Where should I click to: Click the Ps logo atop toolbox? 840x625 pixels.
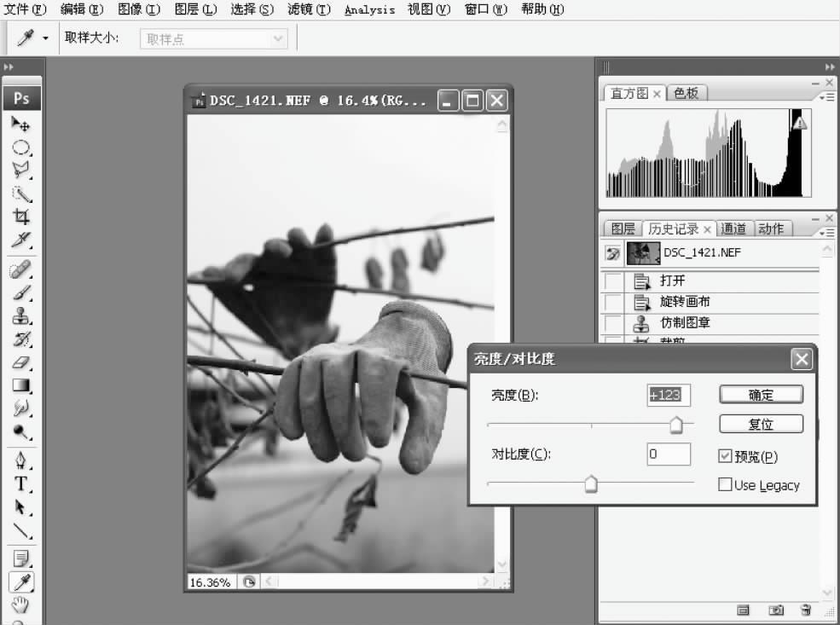(22, 99)
